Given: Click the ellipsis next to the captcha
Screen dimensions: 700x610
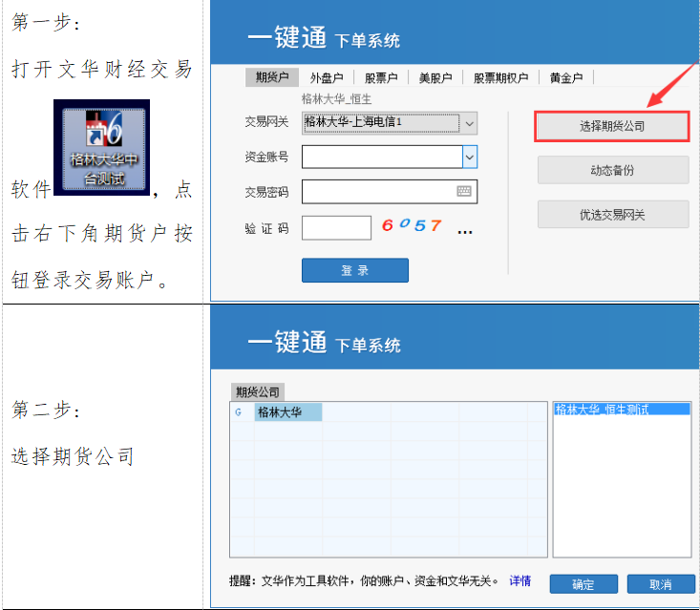Looking at the screenshot, I should pos(465,232).
